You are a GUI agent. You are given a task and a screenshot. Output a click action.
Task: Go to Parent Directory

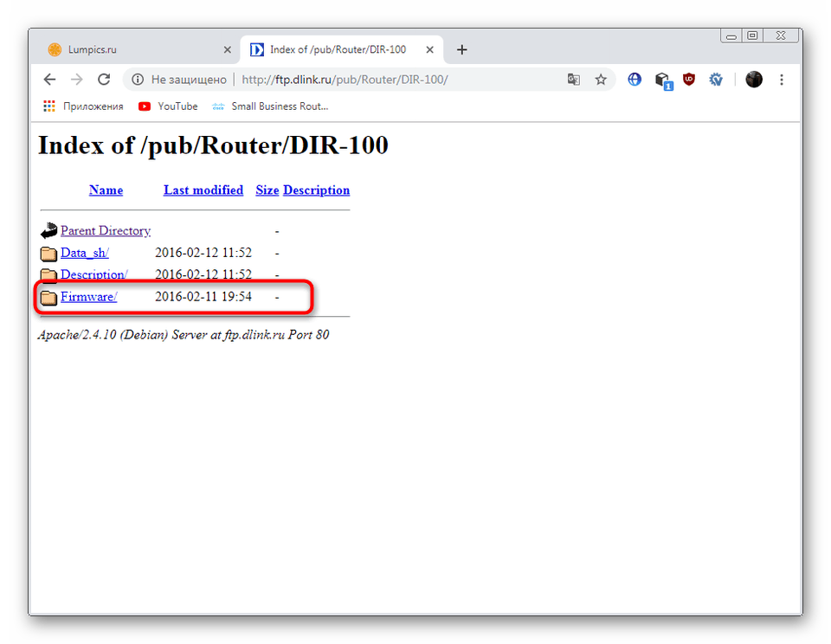coord(106,231)
